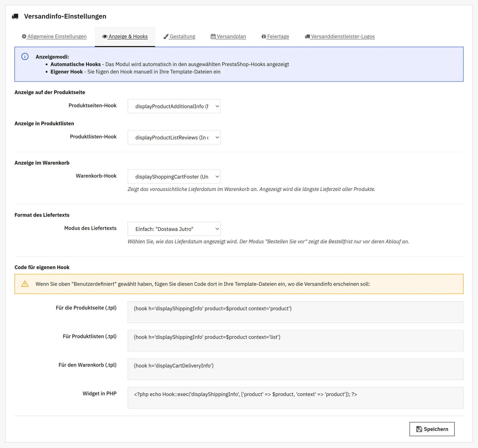Screen dimensions: 478x448
Task: Expand the Warenkorb-Hook select box
Action: [174, 177]
